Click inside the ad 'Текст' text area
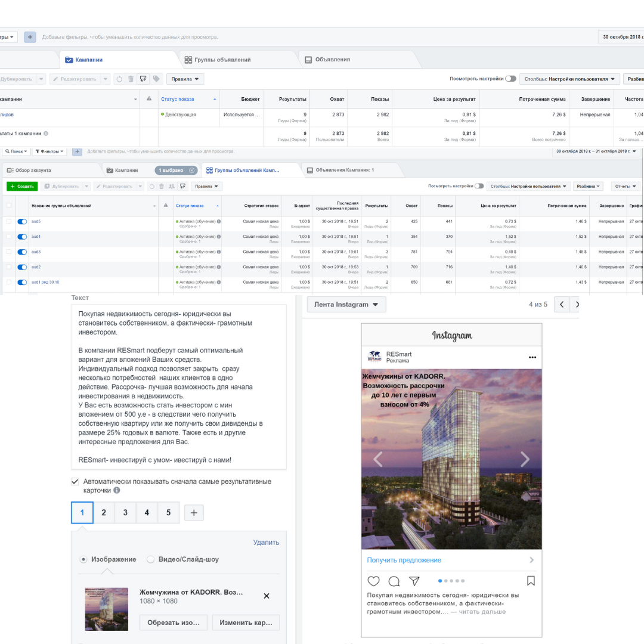The image size is (644, 644). click(179, 387)
